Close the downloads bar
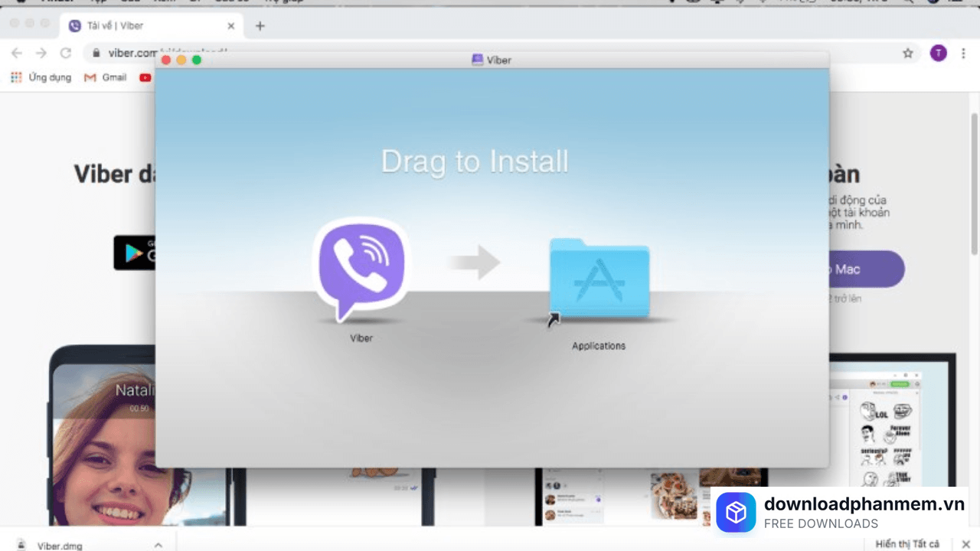This screenshot has width=980, height=551. pos(965,544)
